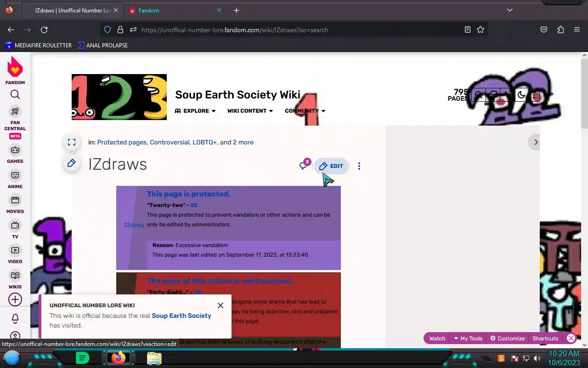Open the green chat app on taskbar
This screenshot has height=368, width=588.
click(x=82, y=358)
